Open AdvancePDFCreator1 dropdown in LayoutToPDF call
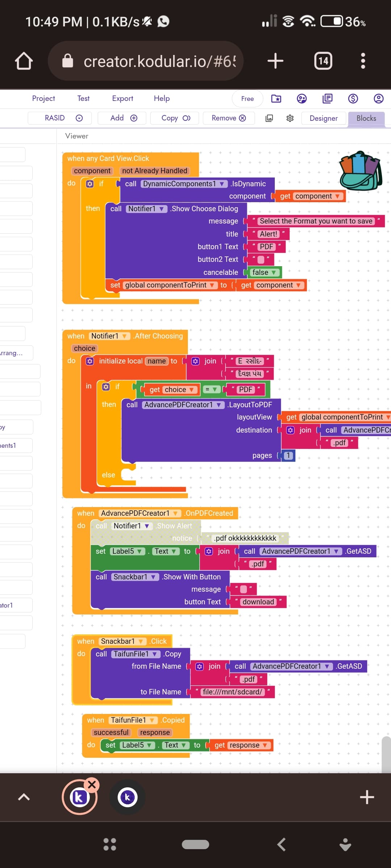The width and height of the screenshot is (391, 868). coord(183,405)
